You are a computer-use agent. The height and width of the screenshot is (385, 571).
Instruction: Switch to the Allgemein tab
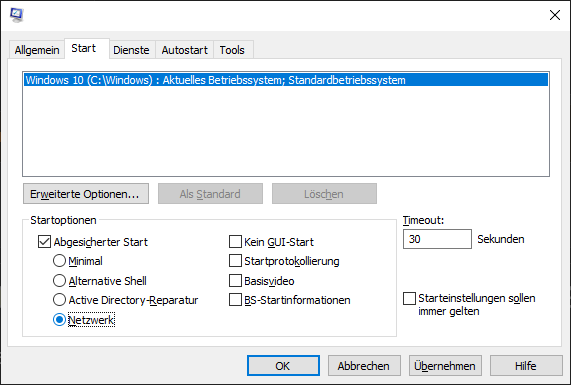(37, 50)
